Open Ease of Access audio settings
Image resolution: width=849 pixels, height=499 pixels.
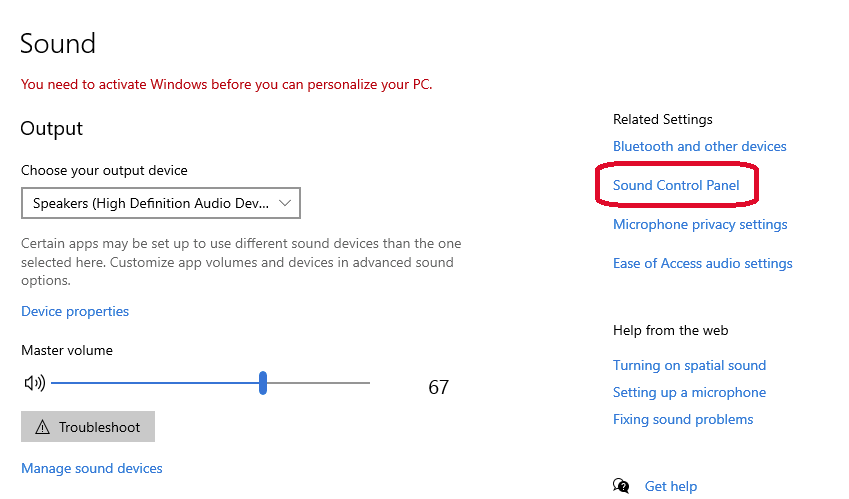[x=702, y=263]
